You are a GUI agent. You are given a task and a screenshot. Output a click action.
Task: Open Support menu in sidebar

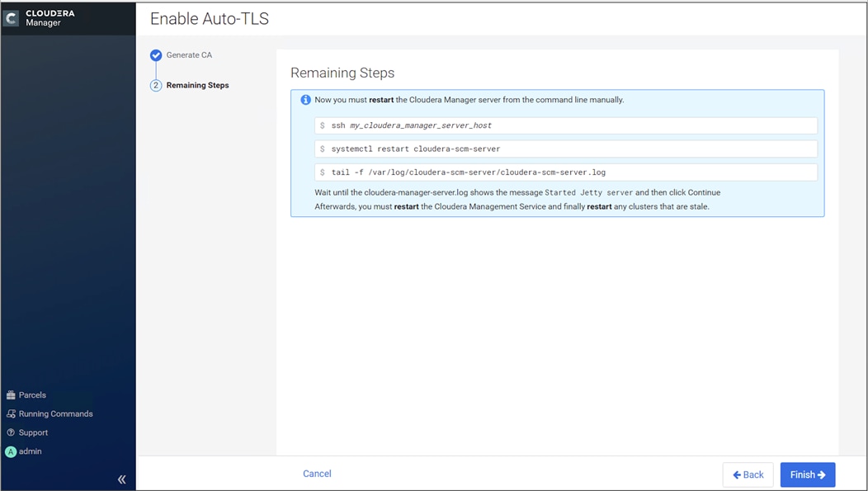(x=33, y=433)
